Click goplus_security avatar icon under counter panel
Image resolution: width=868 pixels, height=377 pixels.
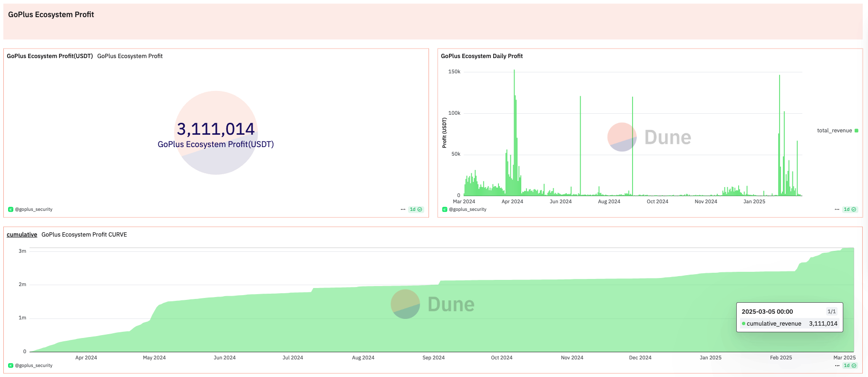coord(10,209)
